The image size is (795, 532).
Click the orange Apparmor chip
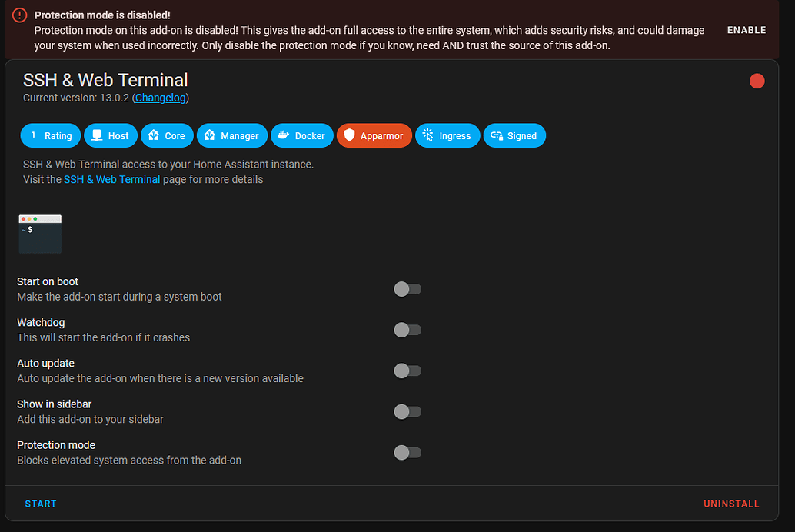coord(374,136)
